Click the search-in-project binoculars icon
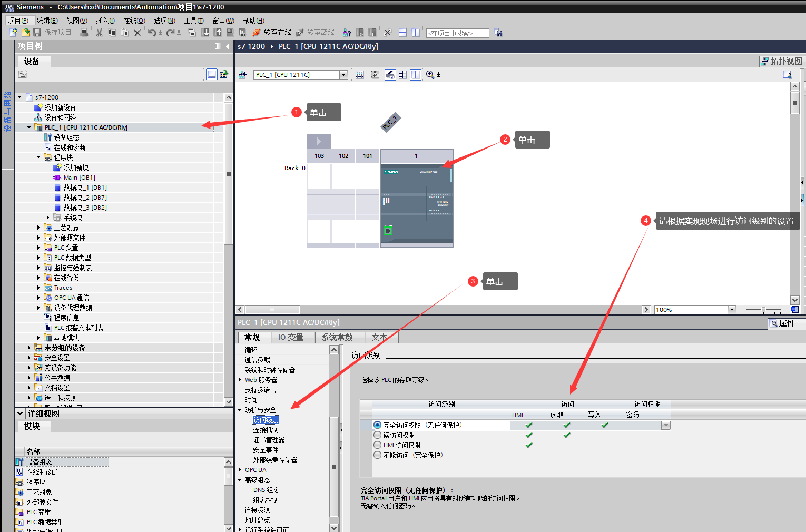Screen dimensions: 806x532 pos(498,33)
